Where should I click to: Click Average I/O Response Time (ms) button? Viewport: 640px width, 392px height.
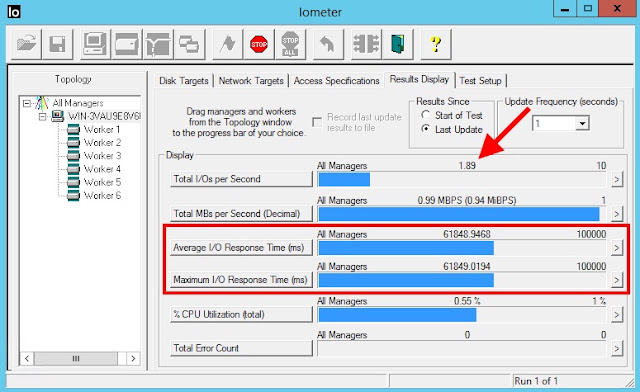point(241,247)
